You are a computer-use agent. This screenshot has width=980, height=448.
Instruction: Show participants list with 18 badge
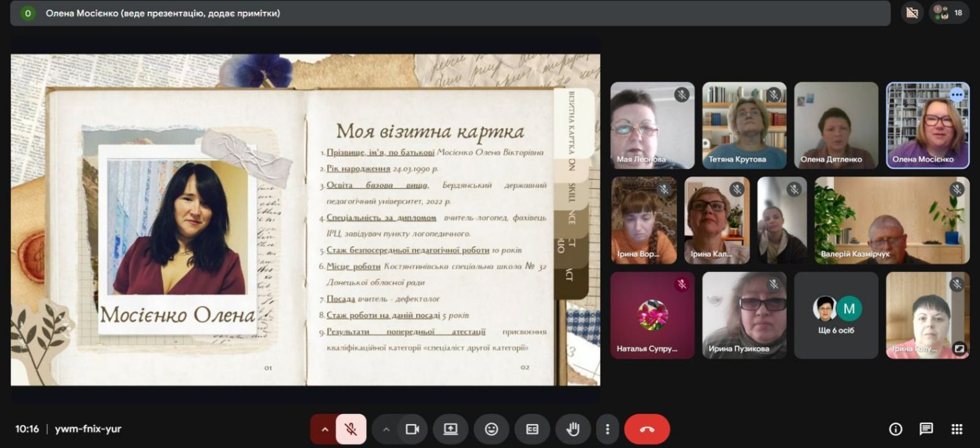(950, 12)
